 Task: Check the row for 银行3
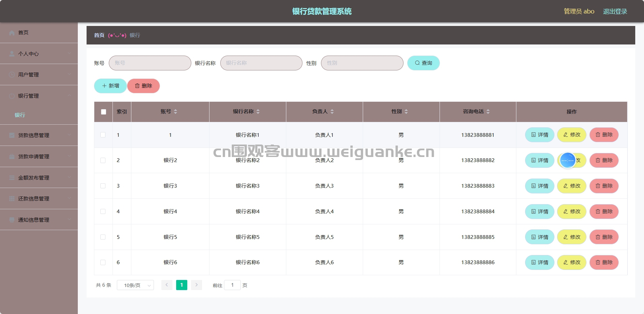click(x=103, y=186)
